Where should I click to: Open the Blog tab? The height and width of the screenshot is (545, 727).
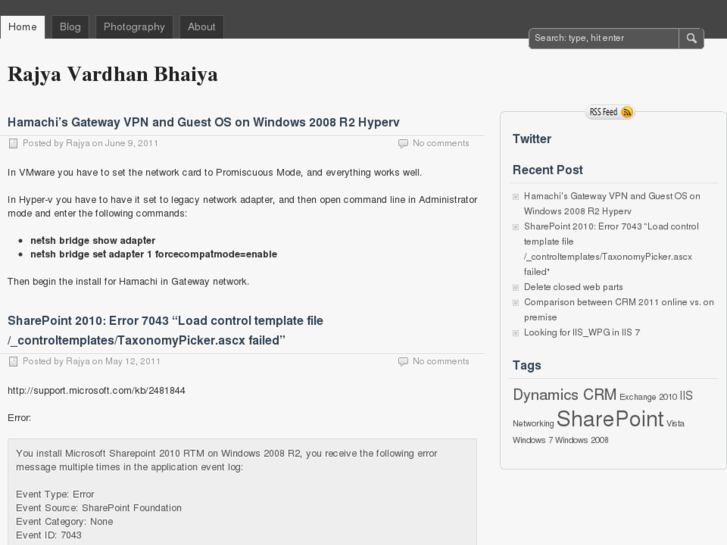[70, 27]
